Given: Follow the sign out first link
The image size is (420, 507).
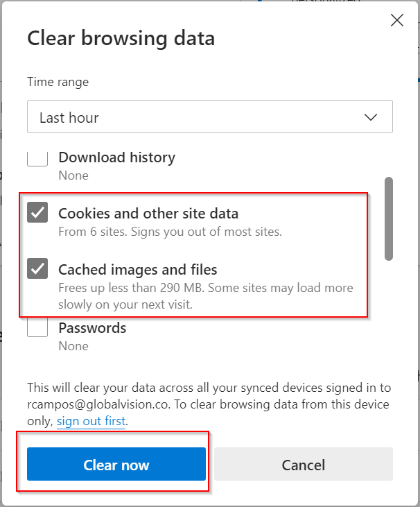Looking at the screenshot, I should pos(91,421).
